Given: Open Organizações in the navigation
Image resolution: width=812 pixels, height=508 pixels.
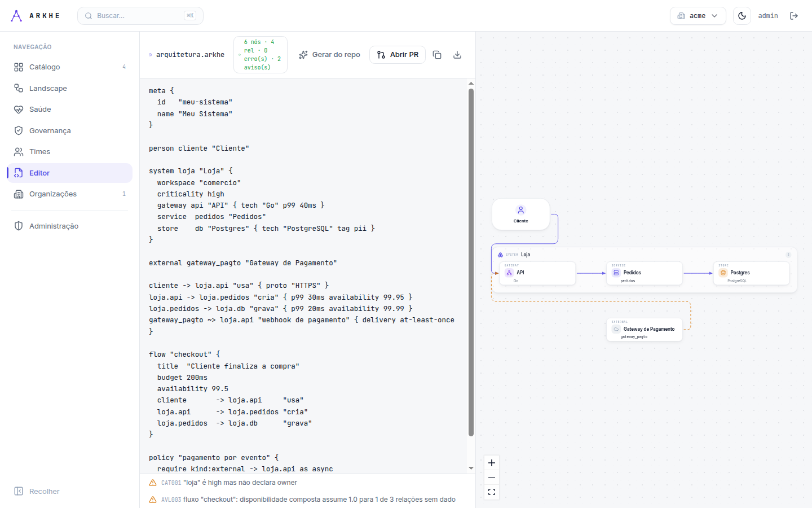Looking at the screenshot, I should tap(70, 194).
